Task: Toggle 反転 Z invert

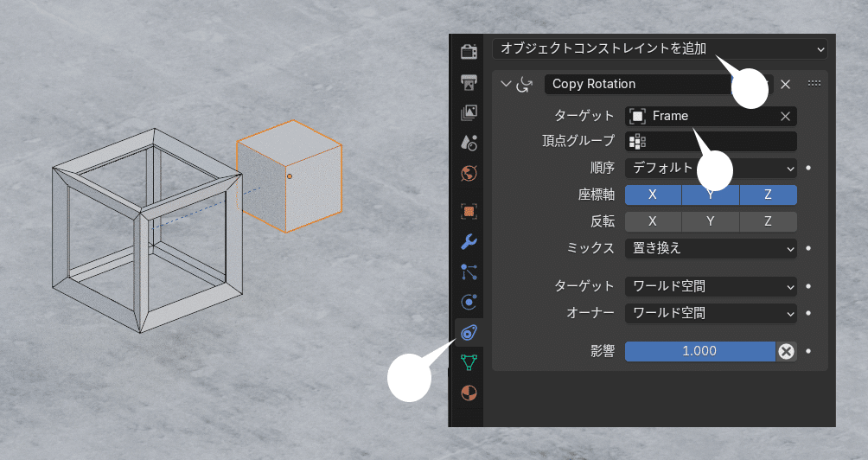Action: (769, 221)
